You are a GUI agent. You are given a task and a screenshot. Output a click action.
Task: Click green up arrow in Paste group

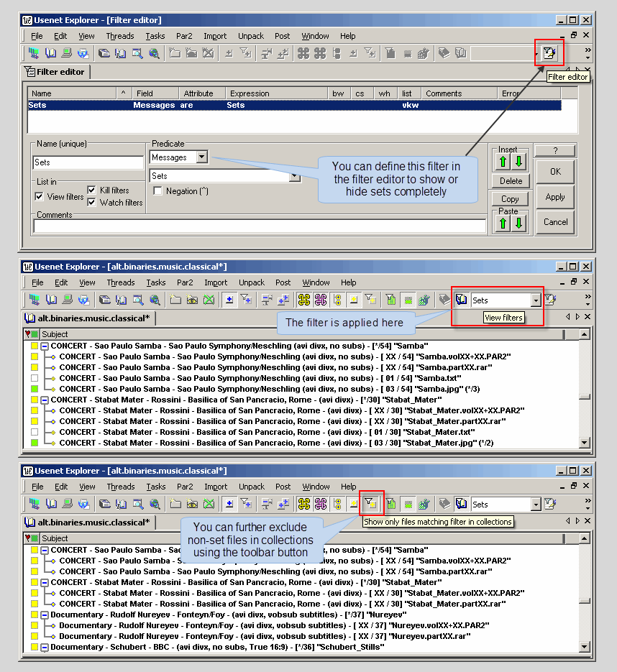coord(503,224)
